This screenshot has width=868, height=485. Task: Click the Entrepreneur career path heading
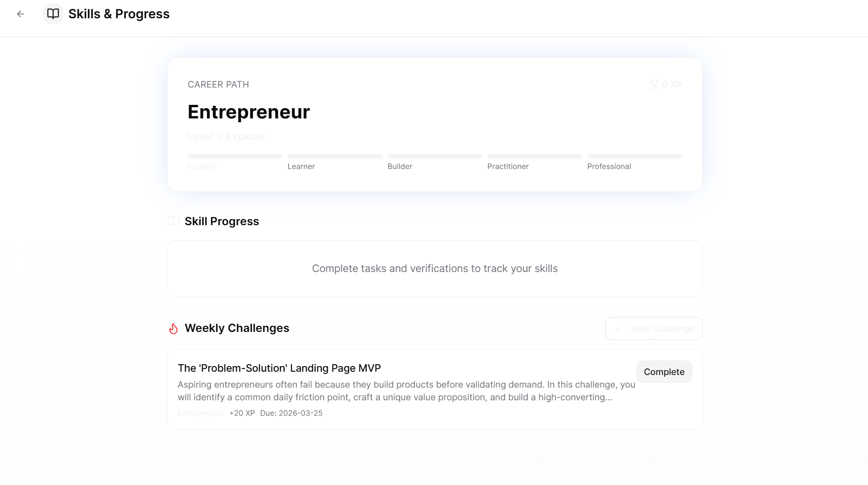pyautogui.click(x=249, y=112)
